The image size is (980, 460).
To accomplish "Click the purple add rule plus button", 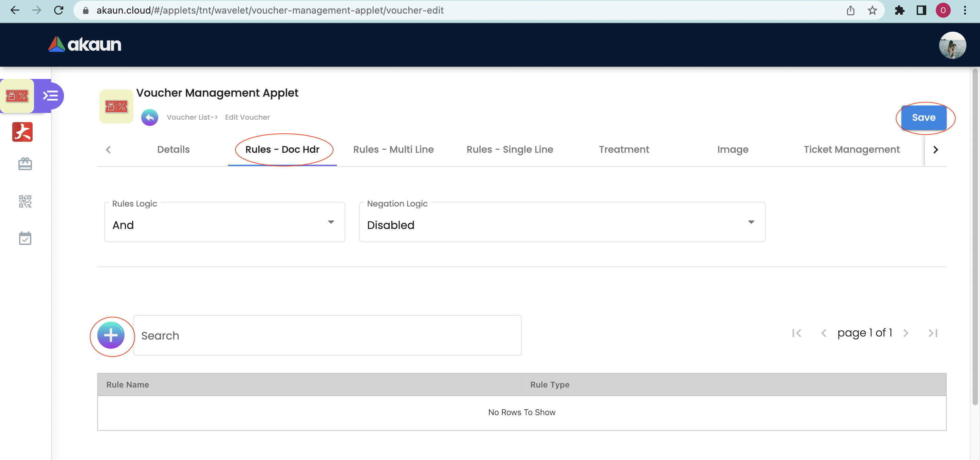I will pos(111,335).
